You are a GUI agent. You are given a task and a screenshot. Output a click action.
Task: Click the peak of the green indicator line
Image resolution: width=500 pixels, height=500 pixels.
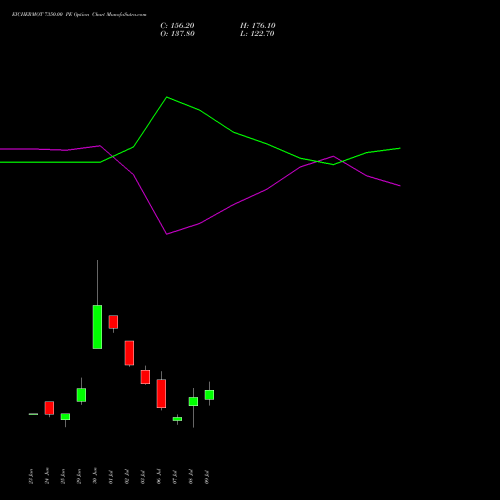(x=167, y=97)
